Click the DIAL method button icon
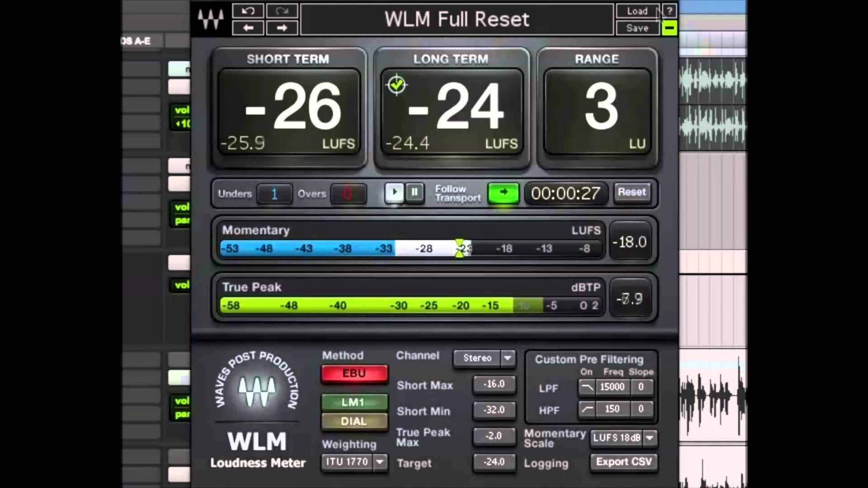Viewport: 868px width, 488px height. coord(354,421)
